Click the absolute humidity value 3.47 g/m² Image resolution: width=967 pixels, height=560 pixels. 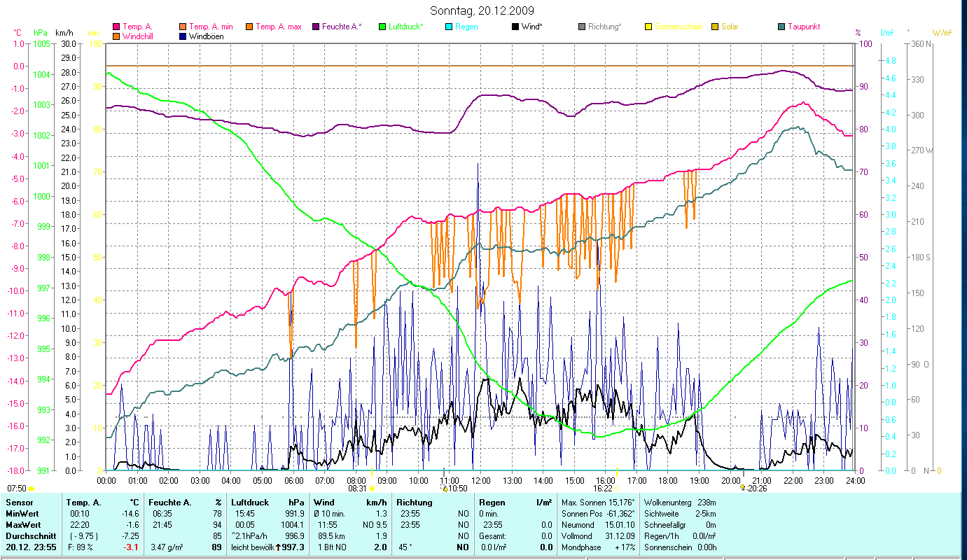pyautogui.click(x=167, y=547)
